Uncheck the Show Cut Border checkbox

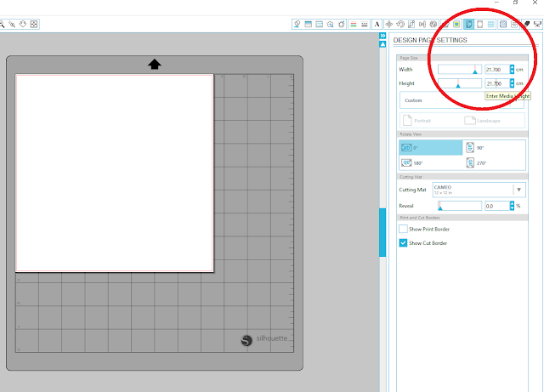(x=403, y=243)
